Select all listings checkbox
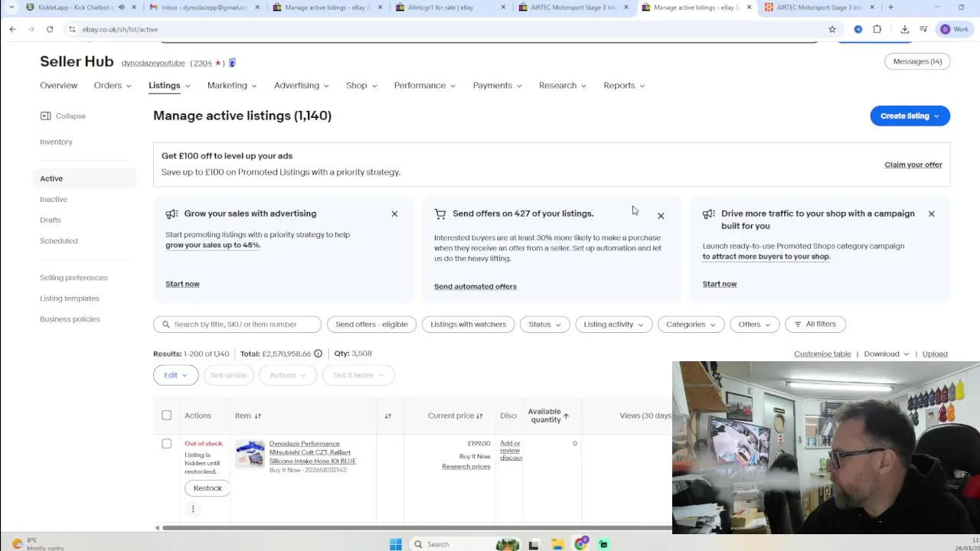The height and width of the screenshot is (551, 980). (x=166, y=416)
